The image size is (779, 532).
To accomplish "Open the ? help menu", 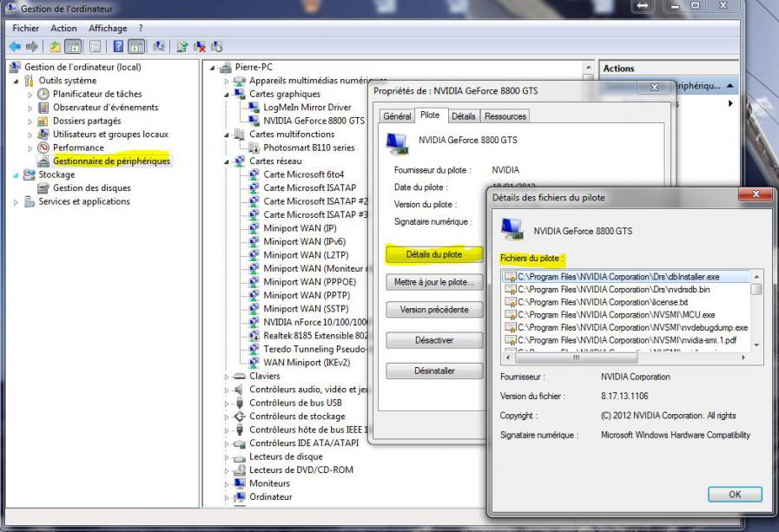I will 141,29.
